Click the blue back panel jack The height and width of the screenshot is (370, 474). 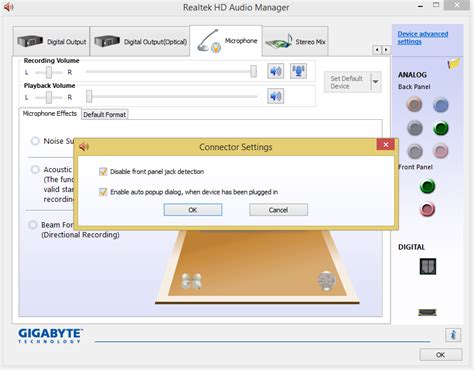tap(441, 105)
